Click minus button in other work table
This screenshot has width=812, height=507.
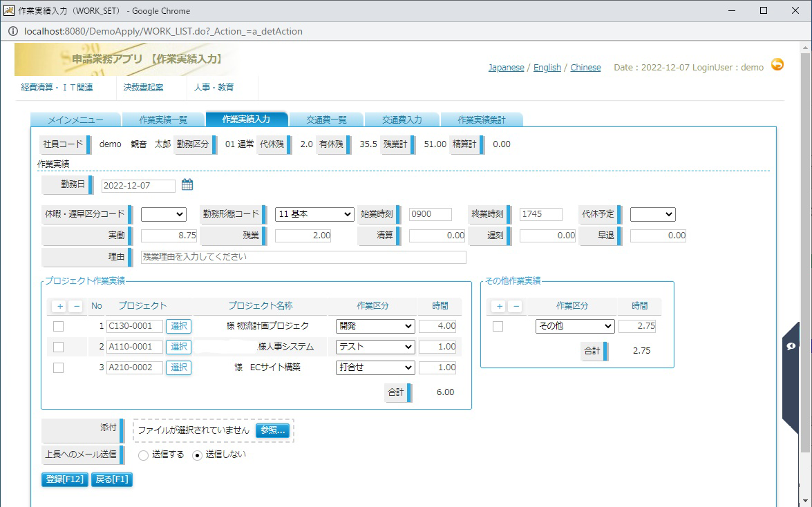[515, 306]
